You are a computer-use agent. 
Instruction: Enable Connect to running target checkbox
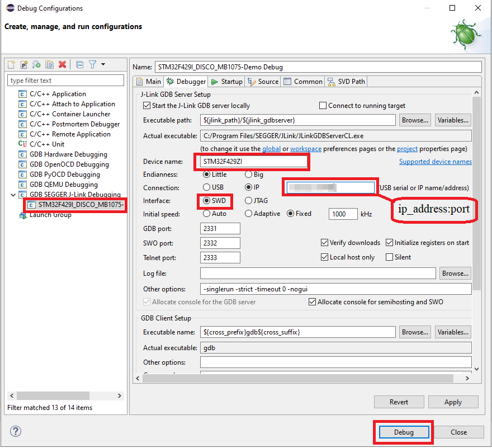323,106
